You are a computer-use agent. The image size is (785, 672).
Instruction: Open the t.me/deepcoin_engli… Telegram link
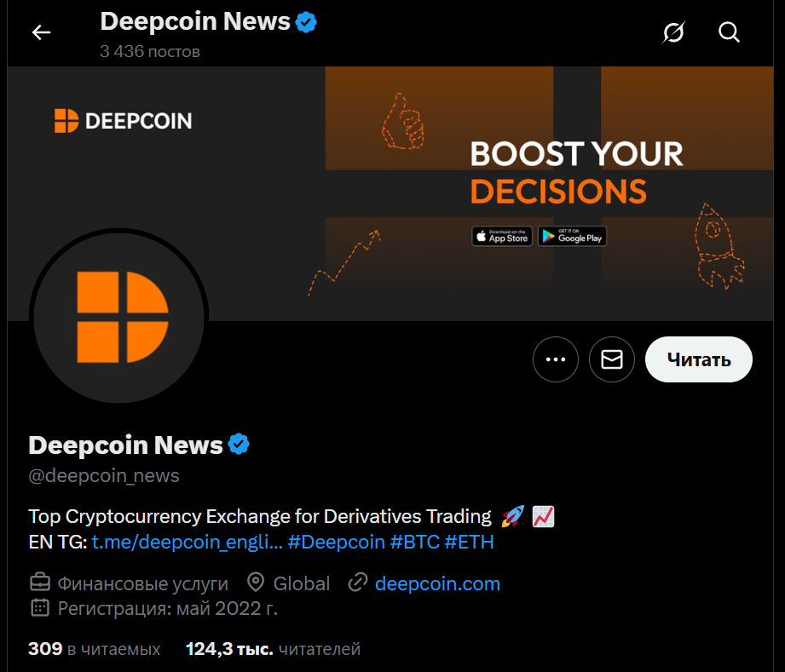click(188, 542)
